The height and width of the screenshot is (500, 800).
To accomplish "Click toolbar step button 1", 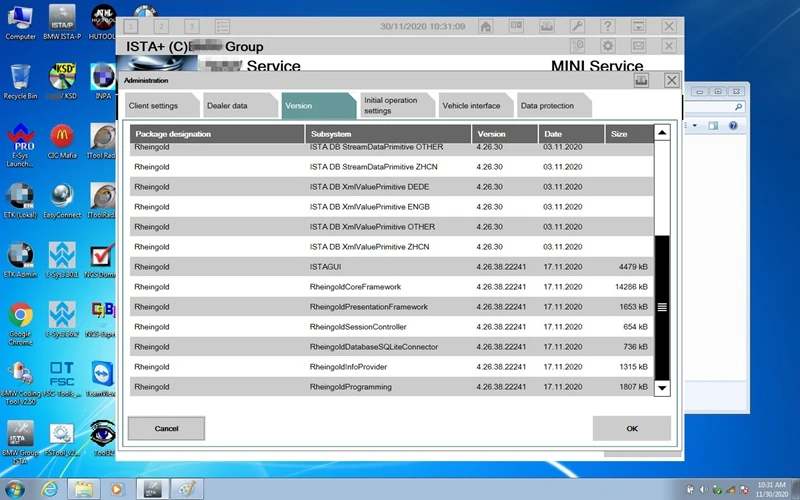I will pyautogui.click(x=131, y=27).
